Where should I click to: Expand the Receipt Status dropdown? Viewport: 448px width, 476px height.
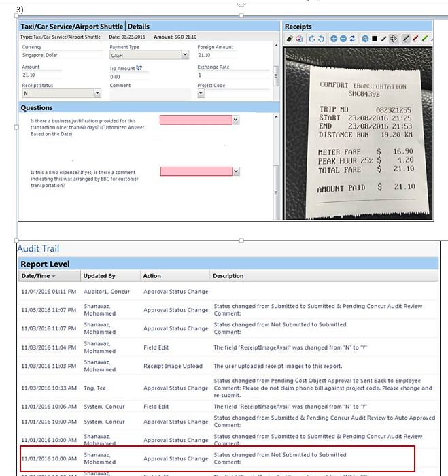pyautogui.click(x=97, y=94)
